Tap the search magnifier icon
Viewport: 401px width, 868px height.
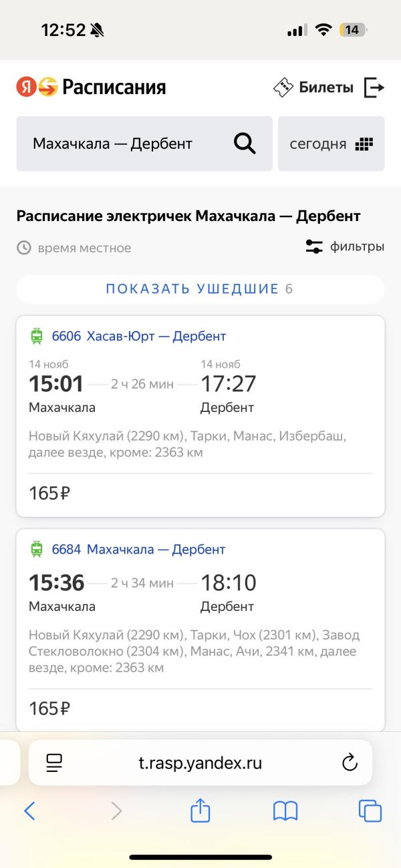[x=245, y=144]
